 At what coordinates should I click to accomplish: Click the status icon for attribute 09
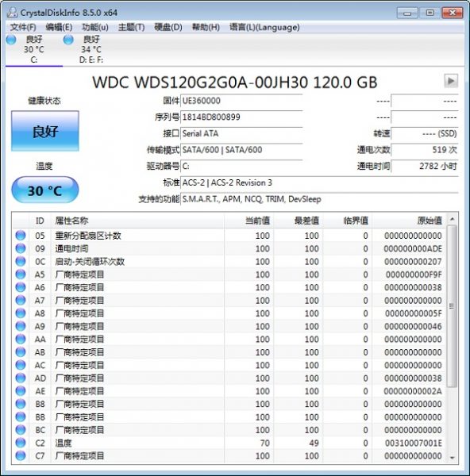coord(21,248)
